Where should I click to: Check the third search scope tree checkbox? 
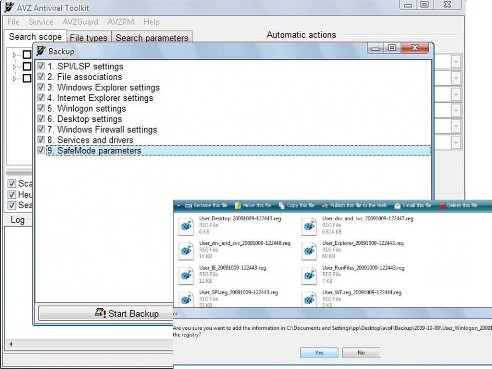point(27,78)
